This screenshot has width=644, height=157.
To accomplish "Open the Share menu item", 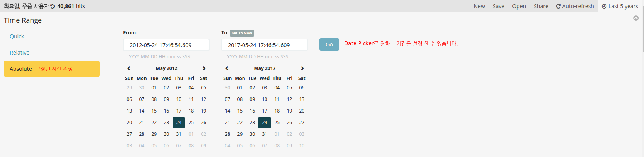I will pos(541,6).
